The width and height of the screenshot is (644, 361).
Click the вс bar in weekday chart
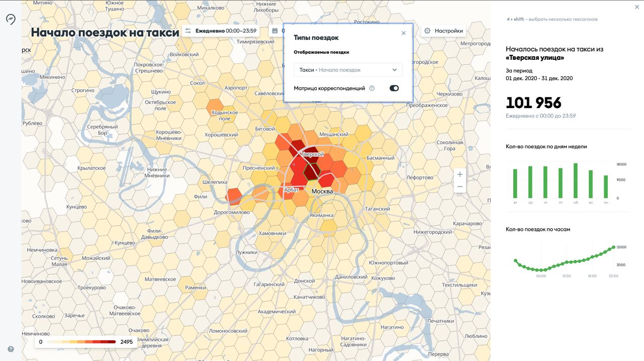click(591, 184)
